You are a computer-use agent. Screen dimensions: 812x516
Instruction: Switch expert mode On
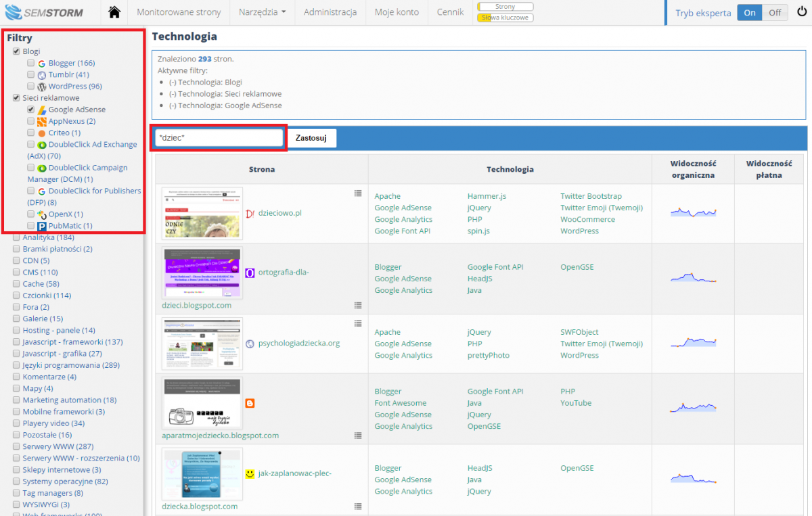(750, 12)
